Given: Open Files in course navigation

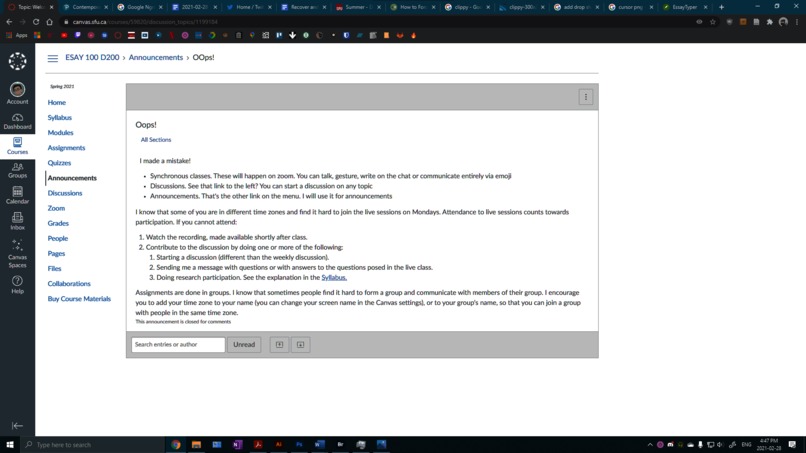Looking at the screenshot, I should (x=54, y=268).
